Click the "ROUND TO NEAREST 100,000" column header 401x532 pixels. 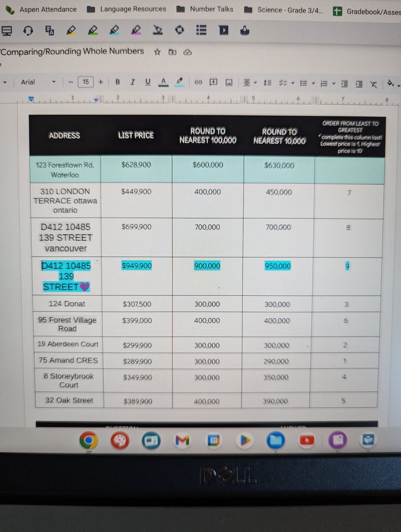208,135
